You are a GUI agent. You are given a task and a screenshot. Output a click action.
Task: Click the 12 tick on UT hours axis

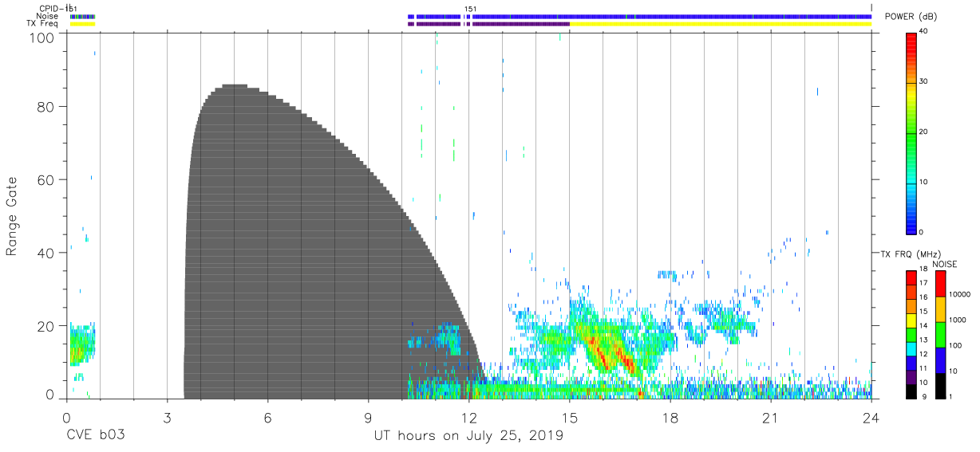(x=469, y=417)
